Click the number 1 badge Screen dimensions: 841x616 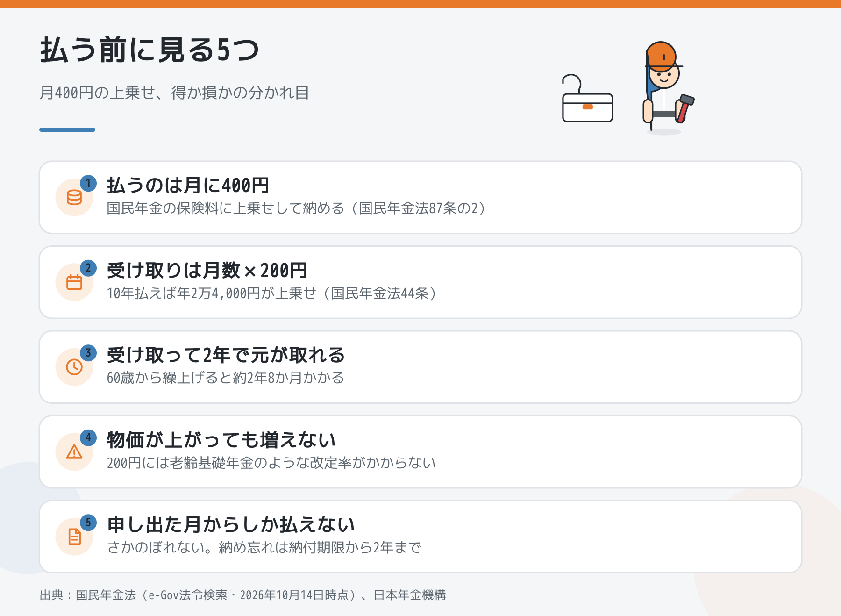[88, 183]
